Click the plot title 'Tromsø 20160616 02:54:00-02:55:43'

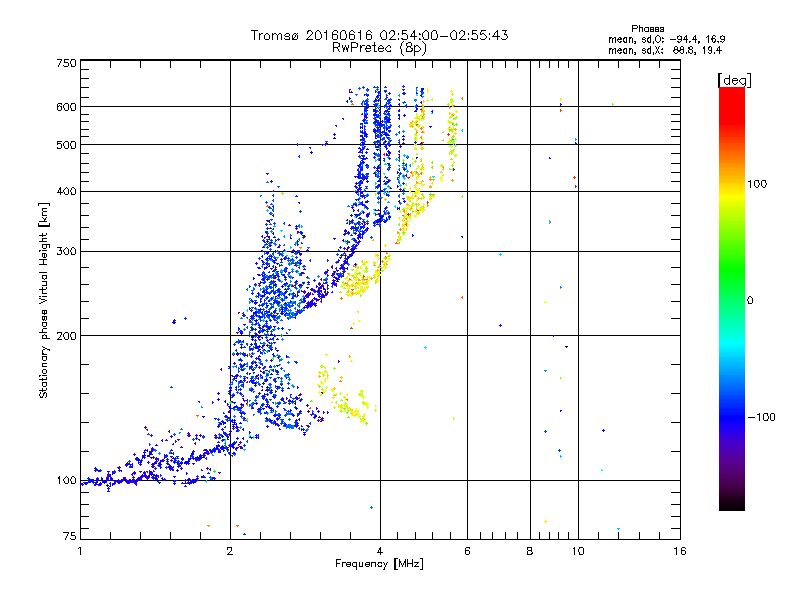click(379, 35)
